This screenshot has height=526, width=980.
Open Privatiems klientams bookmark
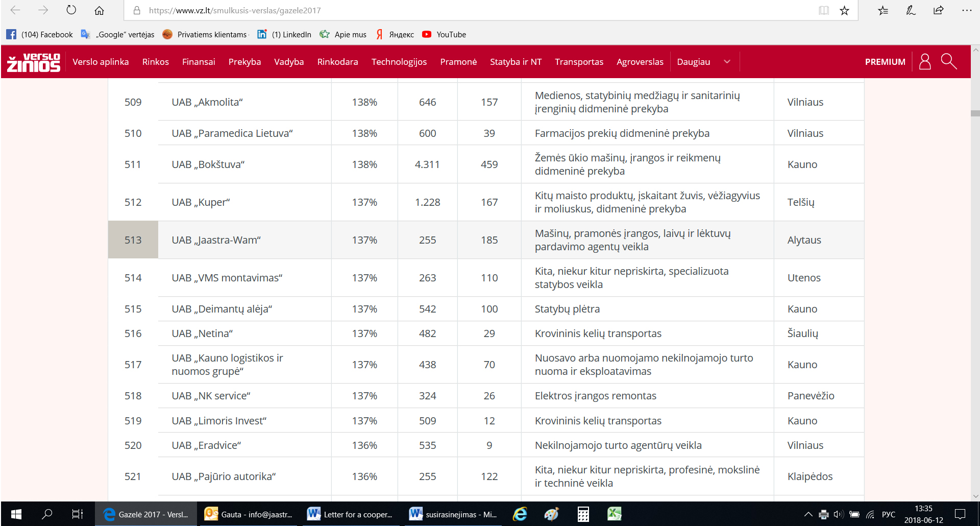[205, 34]
